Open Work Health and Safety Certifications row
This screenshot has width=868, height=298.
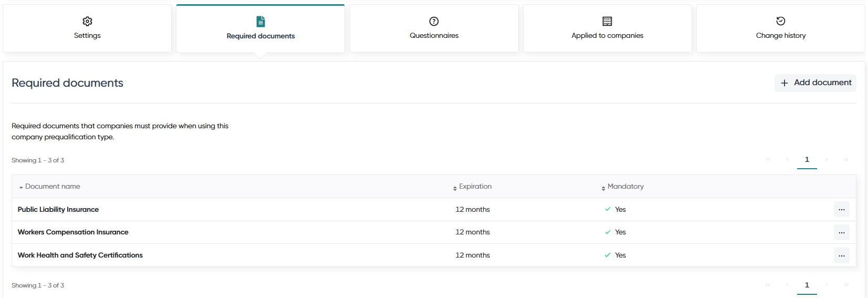pyautogui.click(x=434, y=255)
